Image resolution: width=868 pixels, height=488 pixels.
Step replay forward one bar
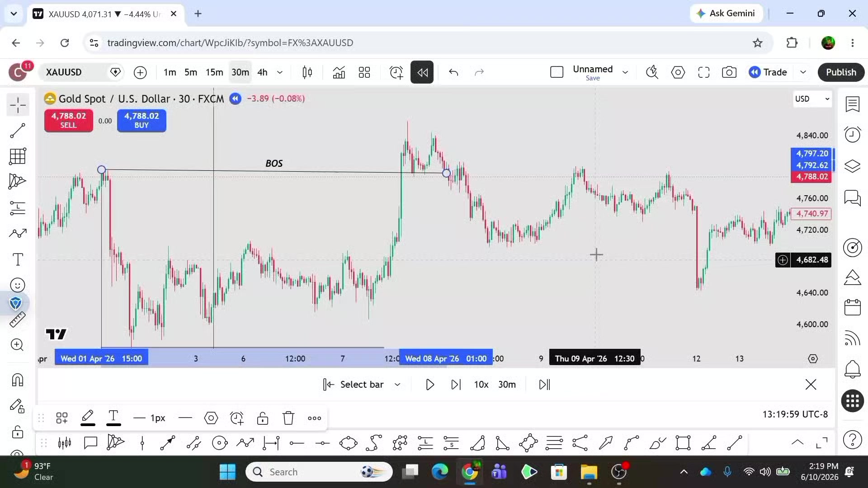456,385
